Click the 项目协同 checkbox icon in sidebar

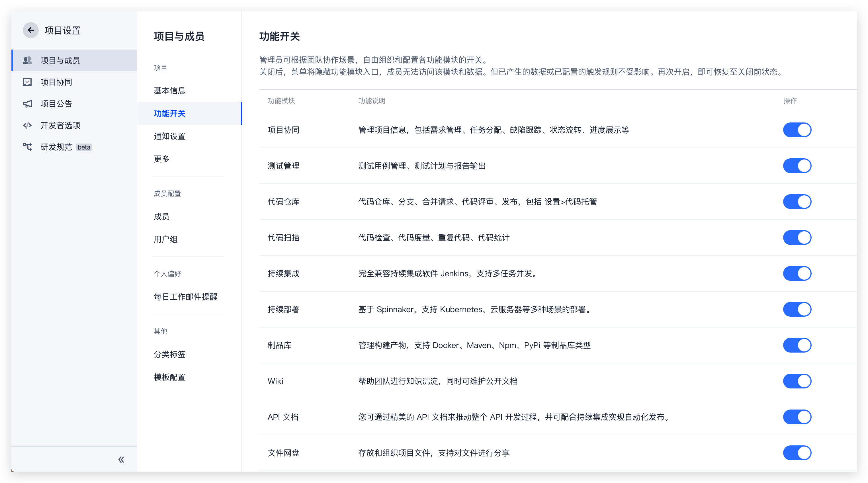click(x=27, y=82)
